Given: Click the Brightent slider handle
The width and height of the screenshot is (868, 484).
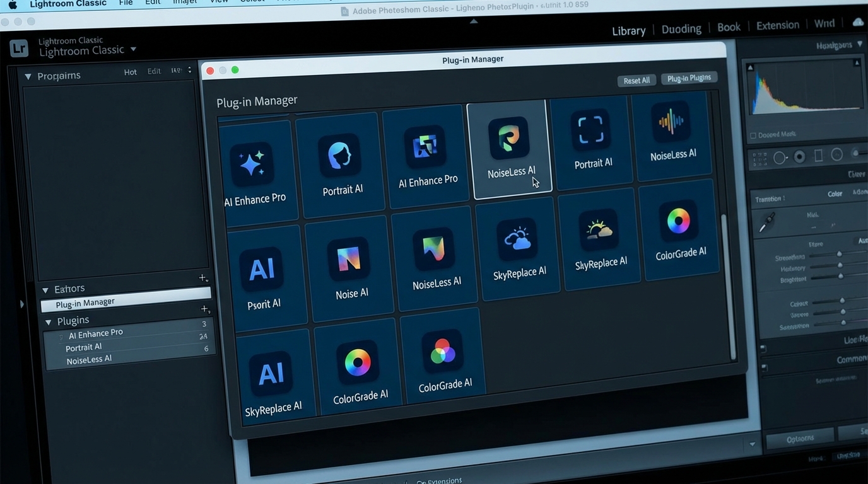Looking at the screenshot, I should [x=840, y=276].
